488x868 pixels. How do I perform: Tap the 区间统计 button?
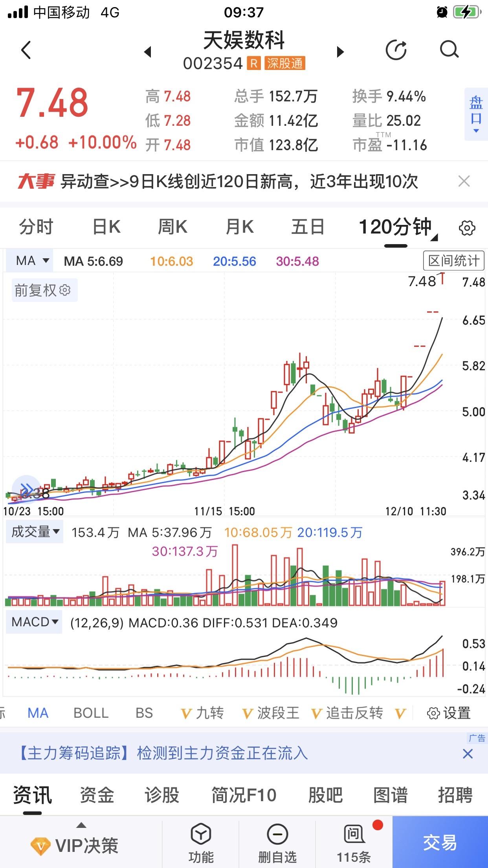coord(454,260)
